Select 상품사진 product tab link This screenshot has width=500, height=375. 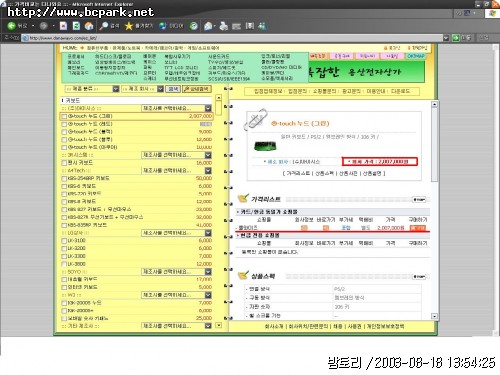pos(348,173)
